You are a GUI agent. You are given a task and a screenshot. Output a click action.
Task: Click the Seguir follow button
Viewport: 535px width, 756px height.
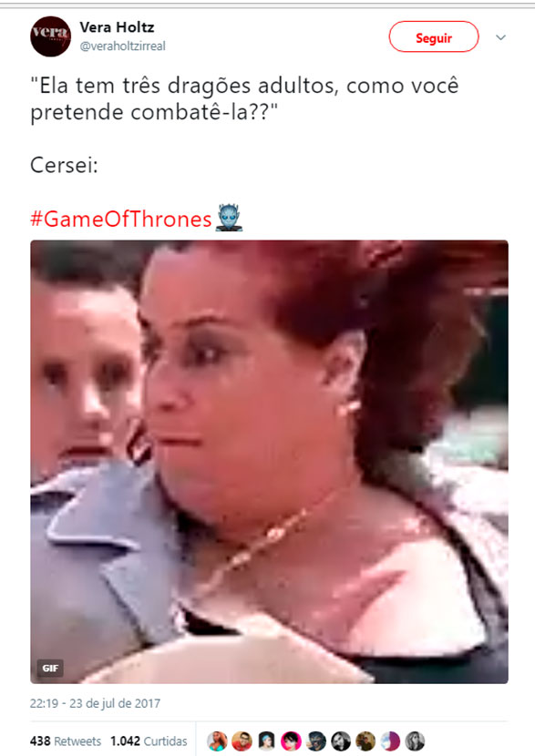(434, 36)
